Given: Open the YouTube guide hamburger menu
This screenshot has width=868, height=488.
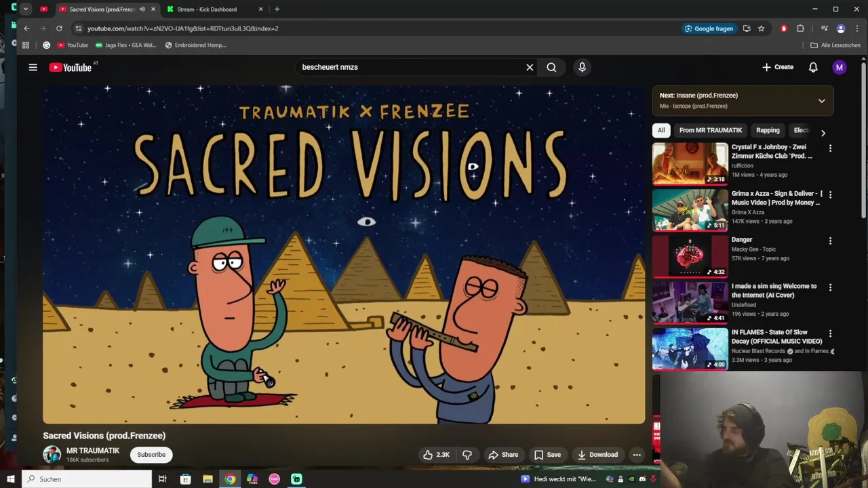Looking at the screenshot, I should pos(33,67).
